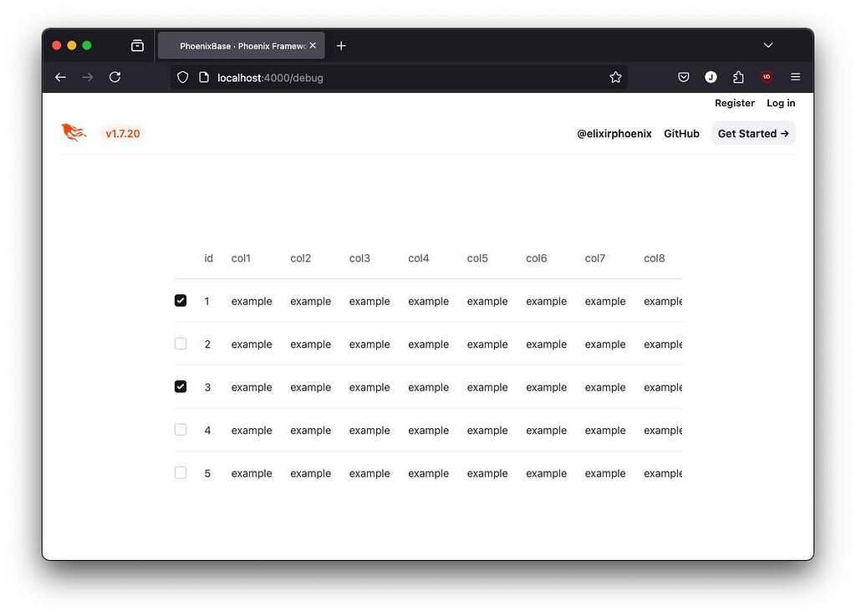Open the Firefox hamburger menu

[795, 76]
